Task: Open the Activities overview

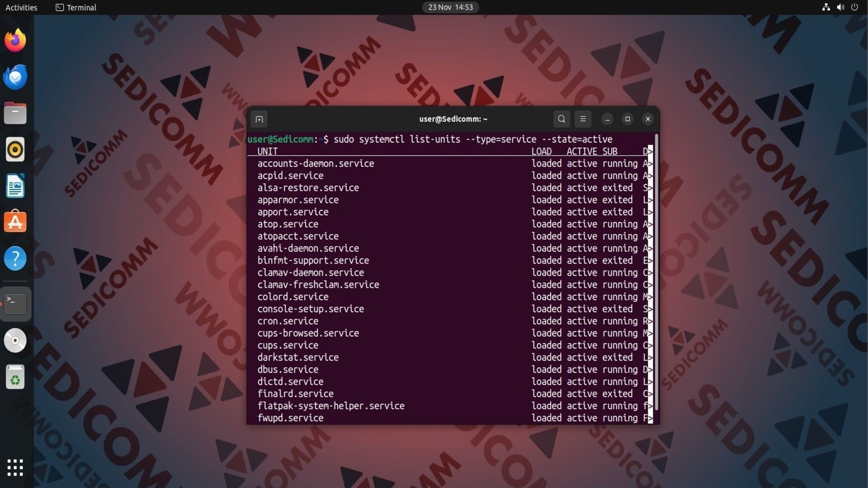Action: (21, 7)
